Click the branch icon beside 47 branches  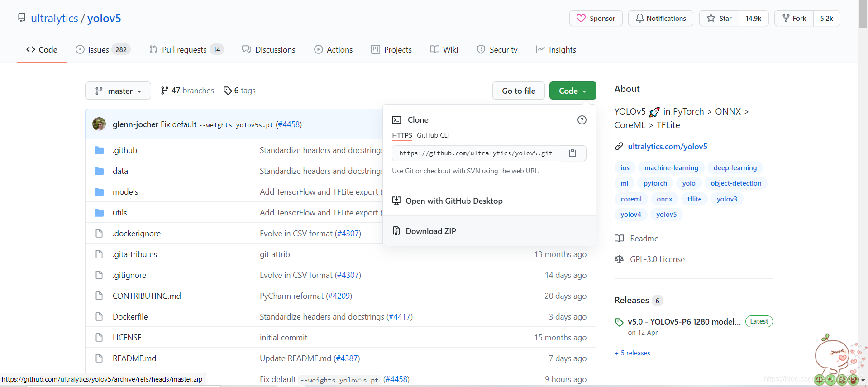[x=164, y=91]
